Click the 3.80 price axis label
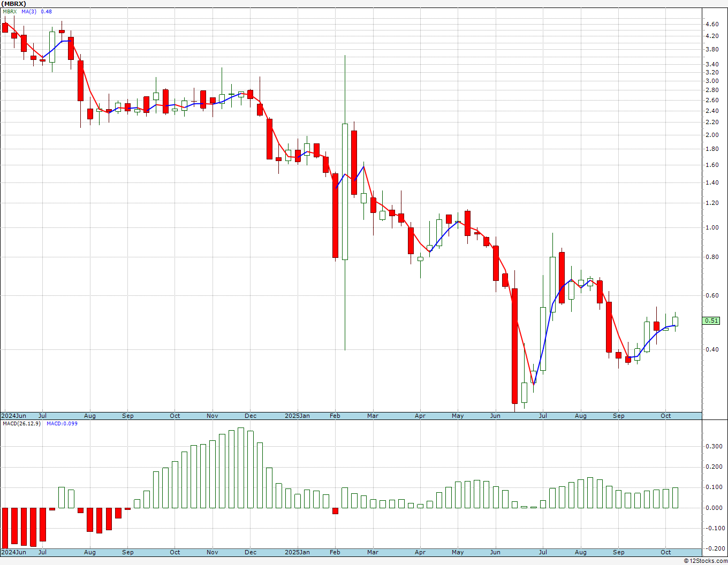 712,50
